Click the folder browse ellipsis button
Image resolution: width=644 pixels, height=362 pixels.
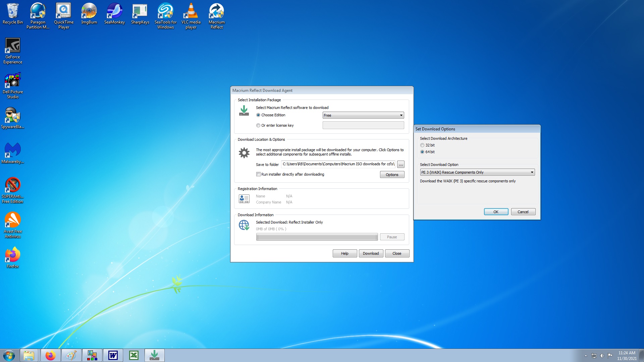click(x=401, y=164)
